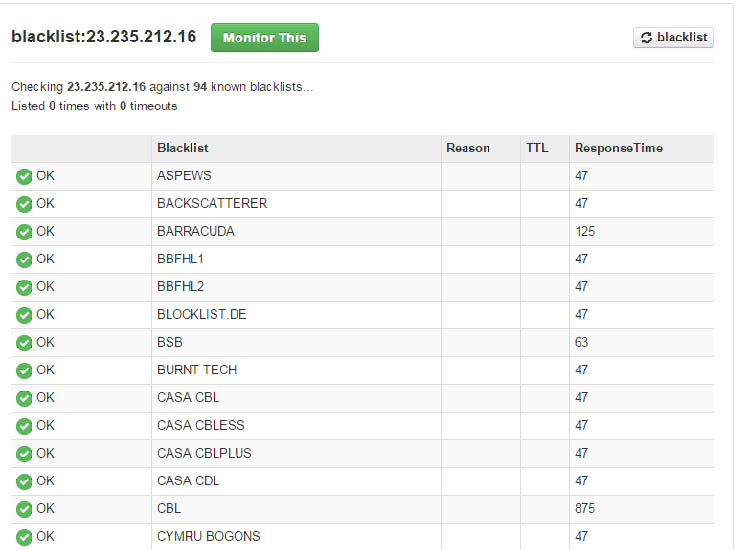Click the CASA CDL blacklist name
The height and width of the screenshot is (550, 746).
pyautogui.click(x=188, y=481)
